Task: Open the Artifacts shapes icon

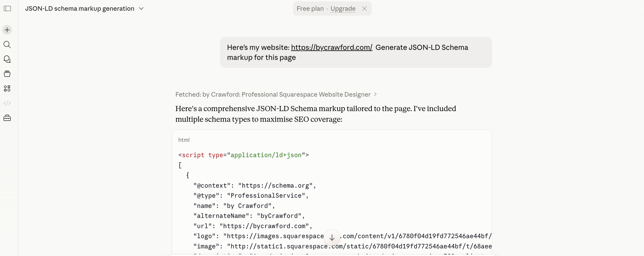Action: coord(7,88)
